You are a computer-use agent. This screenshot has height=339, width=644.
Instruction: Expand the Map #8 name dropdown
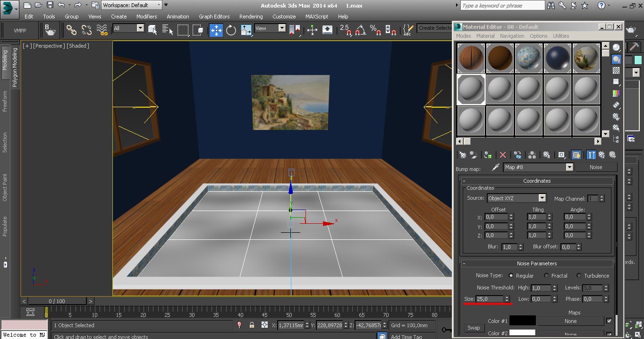tap(569, 167)
